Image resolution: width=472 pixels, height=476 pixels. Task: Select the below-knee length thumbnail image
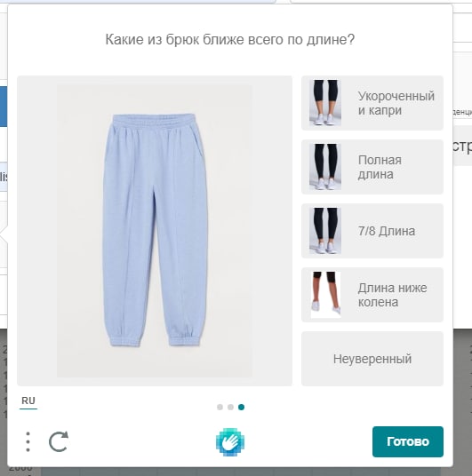click(325, 295)
